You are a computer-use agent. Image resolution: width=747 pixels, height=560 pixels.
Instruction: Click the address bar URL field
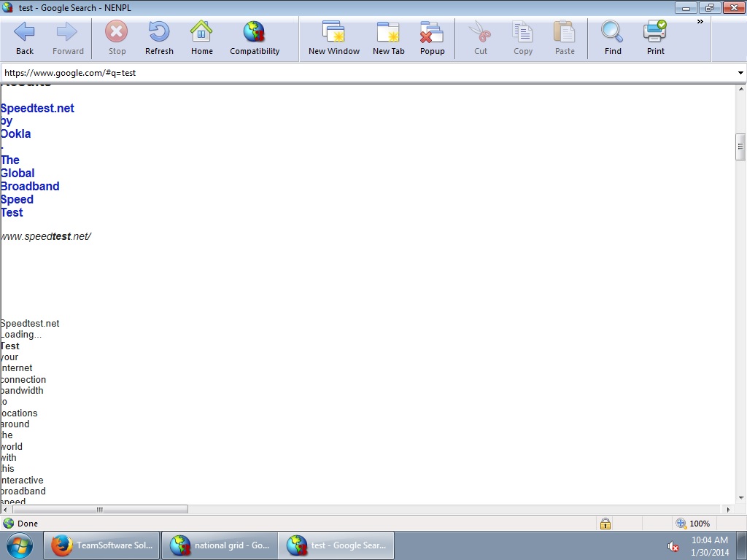click(368, 73)
